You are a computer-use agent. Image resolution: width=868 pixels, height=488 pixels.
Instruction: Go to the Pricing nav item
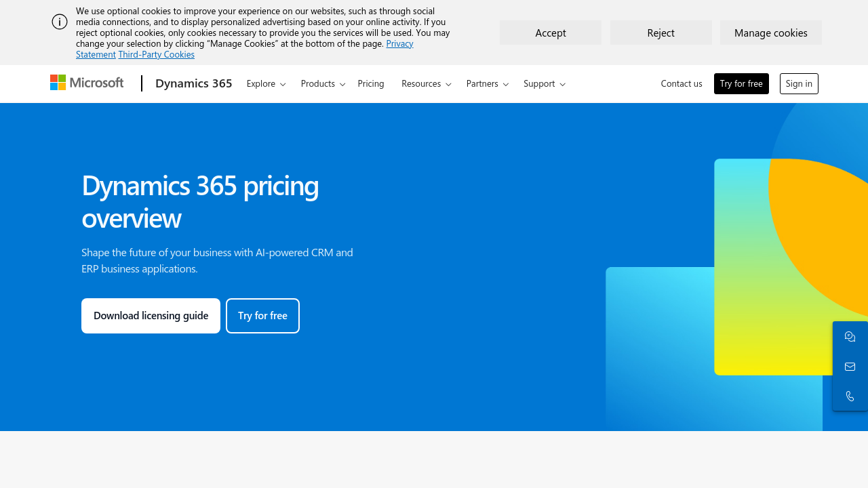pos(371,83)
